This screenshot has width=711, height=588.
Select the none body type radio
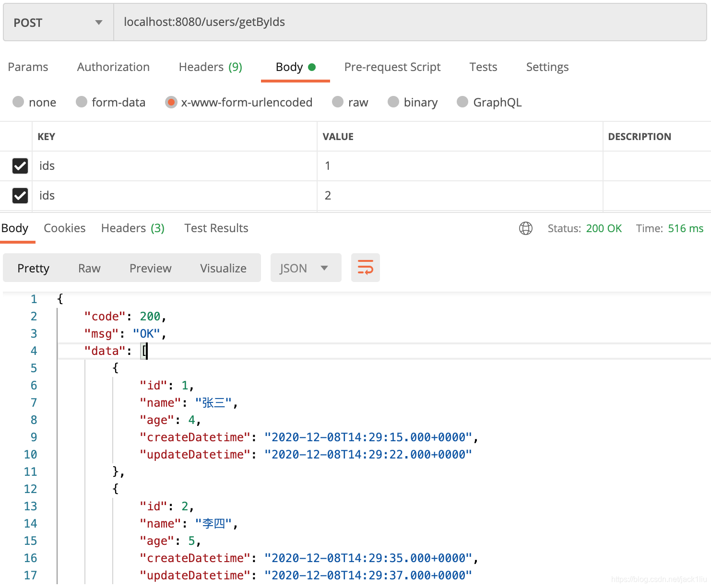click(18, 102)
